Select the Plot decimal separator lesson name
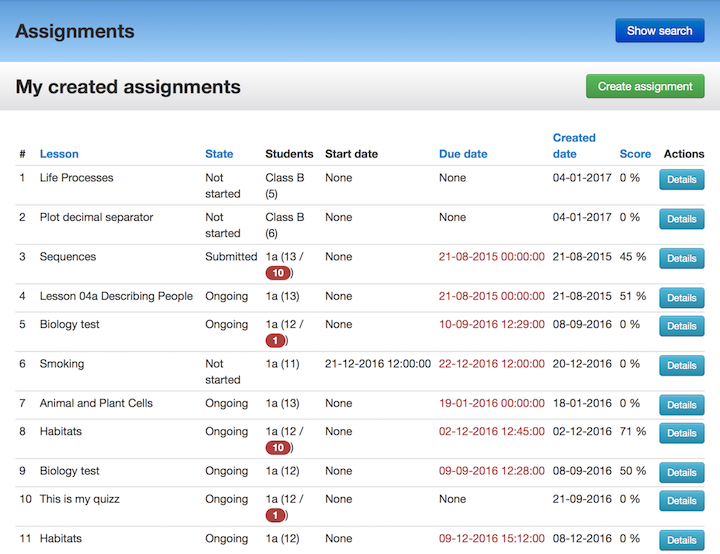Image resolution: width=720 pixels, height=554 pixels. click(96, 217)
